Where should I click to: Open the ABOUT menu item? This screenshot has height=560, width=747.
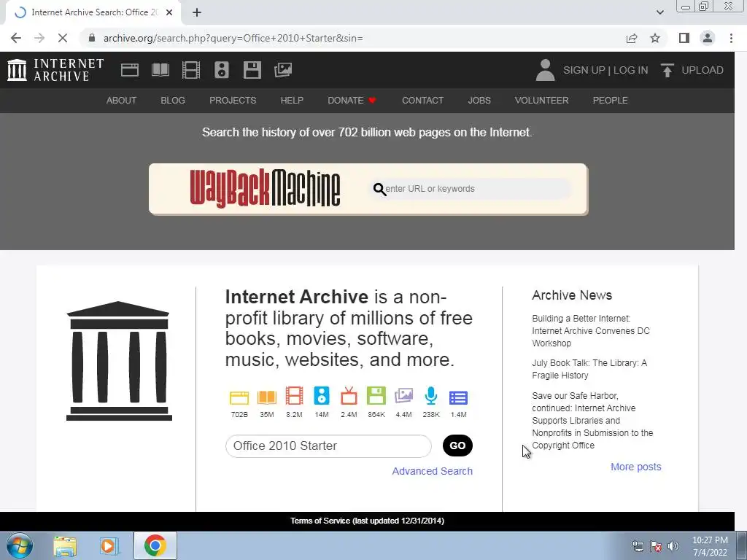[122, 101]
